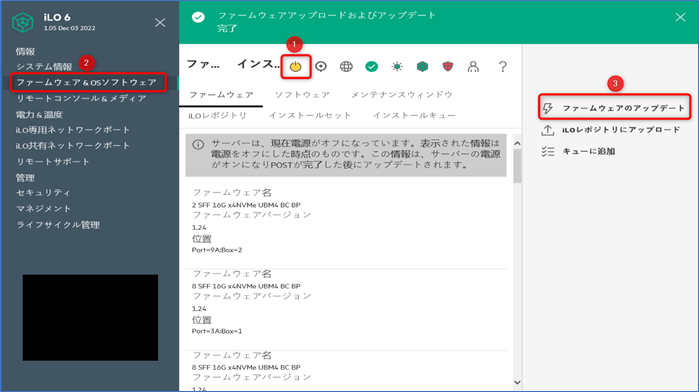Click the Port=3A:Box=1 location text
699x392 pixels.
click(217, 331)
